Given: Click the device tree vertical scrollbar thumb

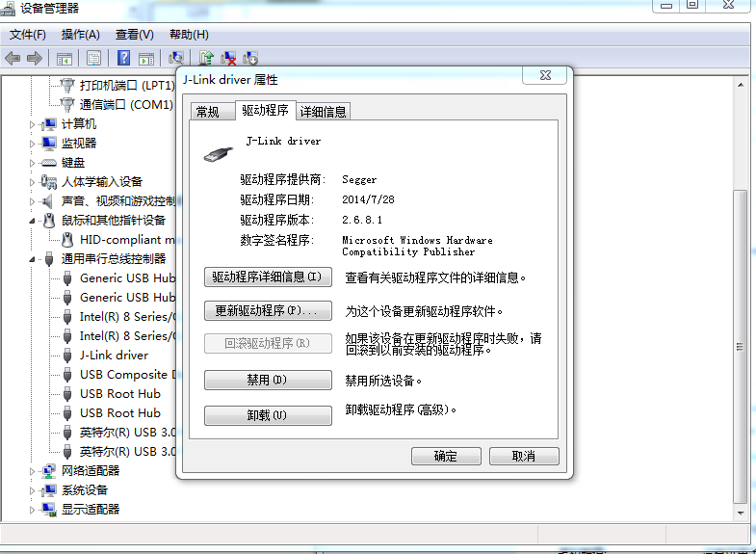Looking at the screenshot, I should click(740, 347).
